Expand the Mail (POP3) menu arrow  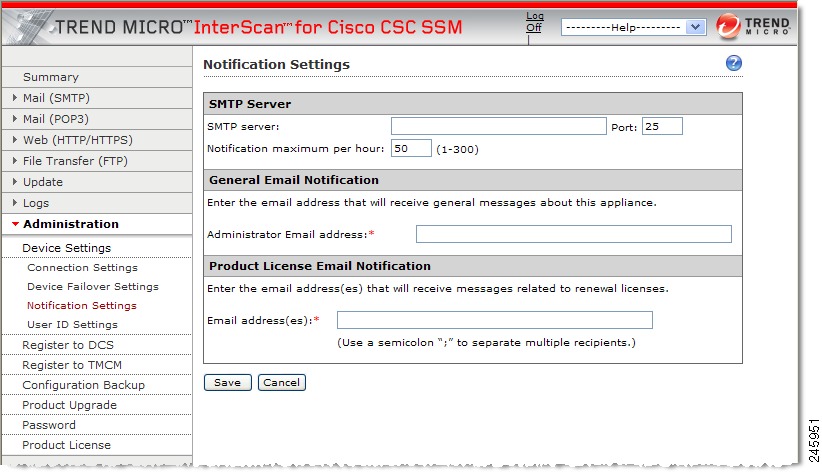pos(15,119)
